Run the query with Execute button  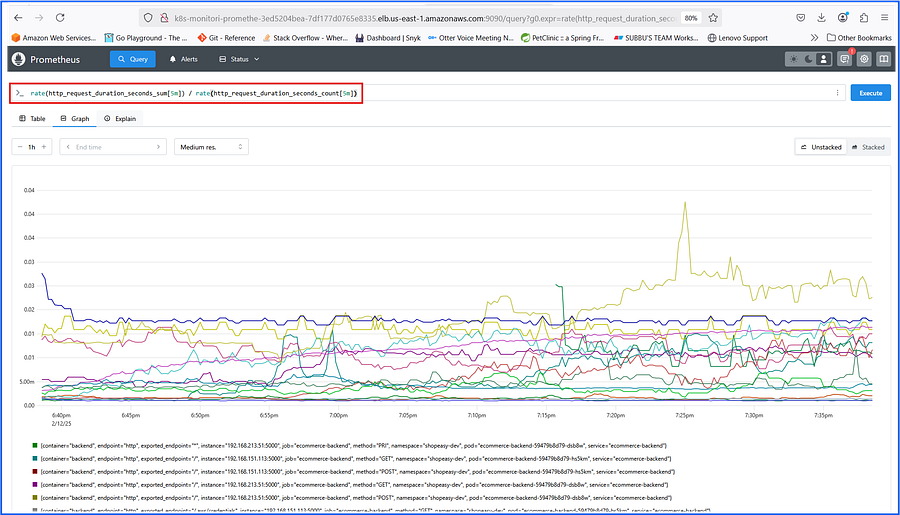coord(870,93)
